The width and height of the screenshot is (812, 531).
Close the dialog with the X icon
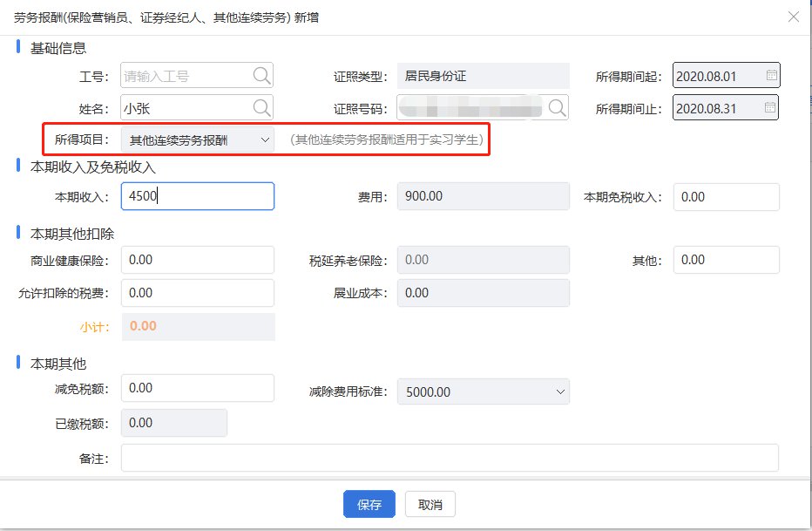793,17
